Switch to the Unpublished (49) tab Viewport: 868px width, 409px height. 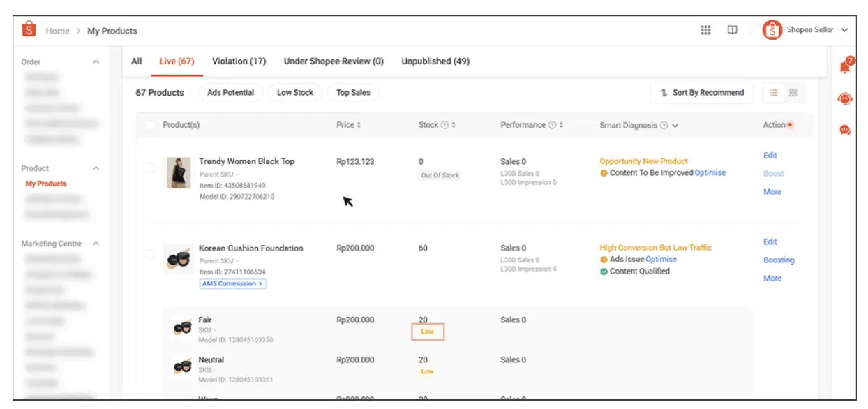435,61
